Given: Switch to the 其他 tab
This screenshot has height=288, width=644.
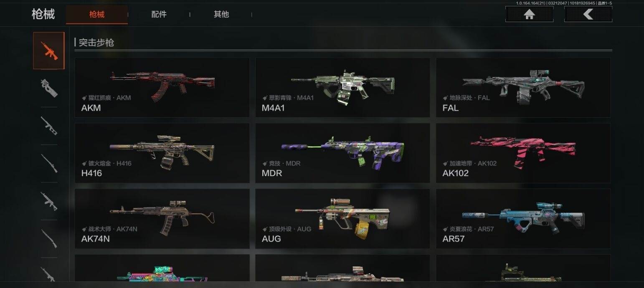Looking at the screenshot, I should [221, 14].
